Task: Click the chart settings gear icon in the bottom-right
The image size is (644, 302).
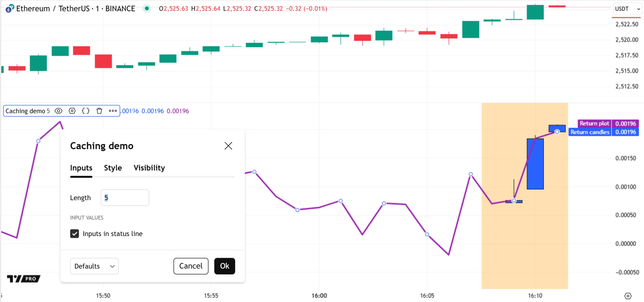Action: click(x=627, y=296)
